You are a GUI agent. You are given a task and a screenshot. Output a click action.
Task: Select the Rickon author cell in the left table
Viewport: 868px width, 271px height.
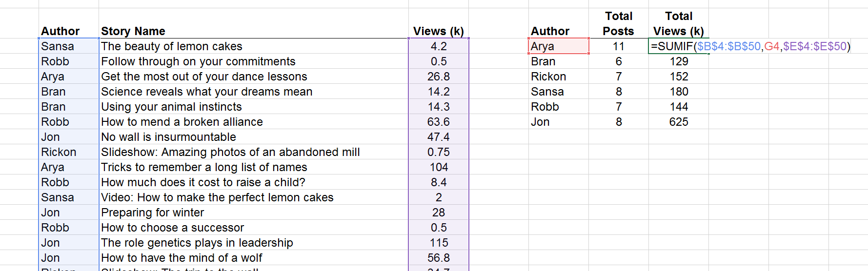tap(68, 152)
